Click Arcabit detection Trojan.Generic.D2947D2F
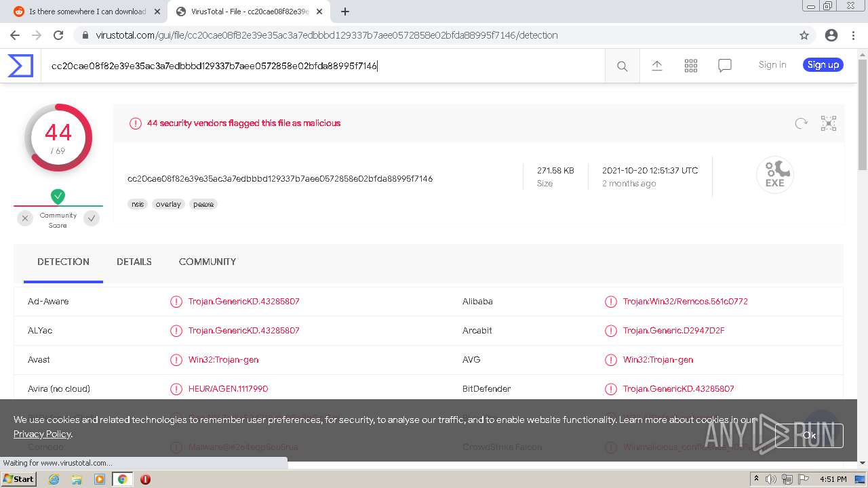The height and width of the screenshot is (488, 868). [x=674, y=331]
